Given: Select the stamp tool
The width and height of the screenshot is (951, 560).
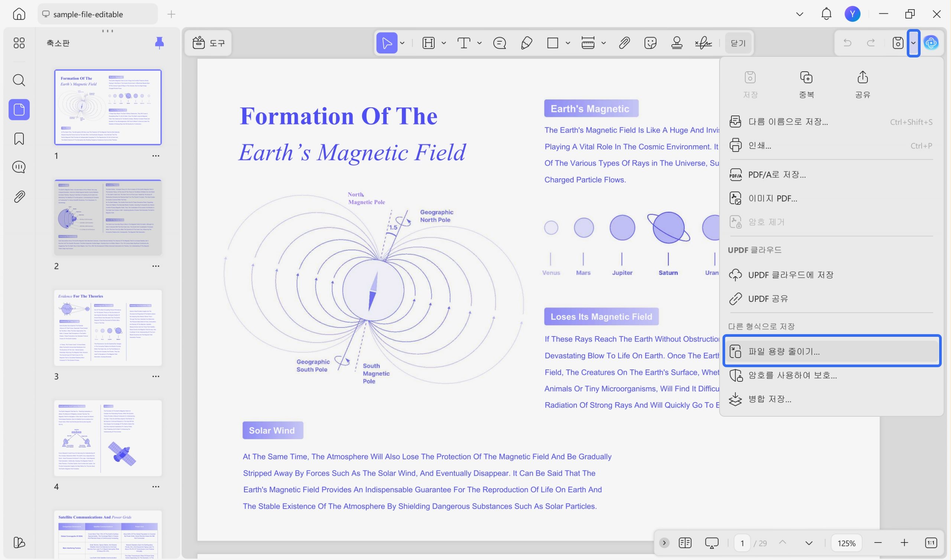Looking at the screenshot, I should 676,43.
